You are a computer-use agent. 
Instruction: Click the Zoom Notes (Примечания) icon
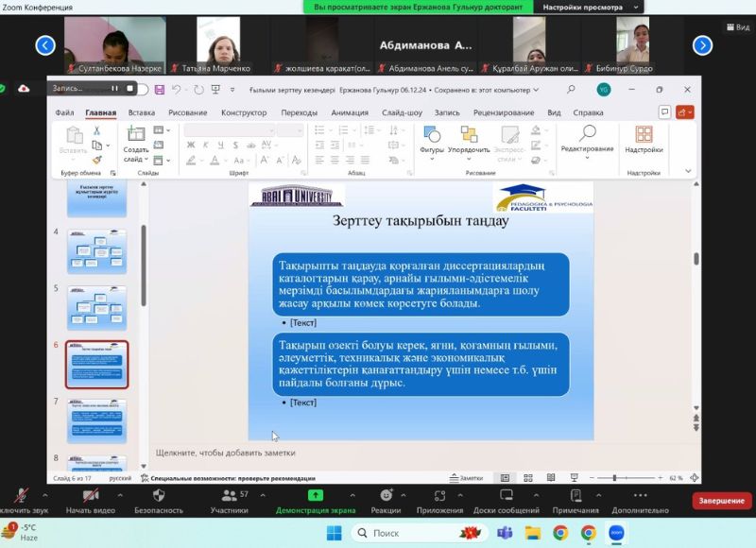pos(576,495)
